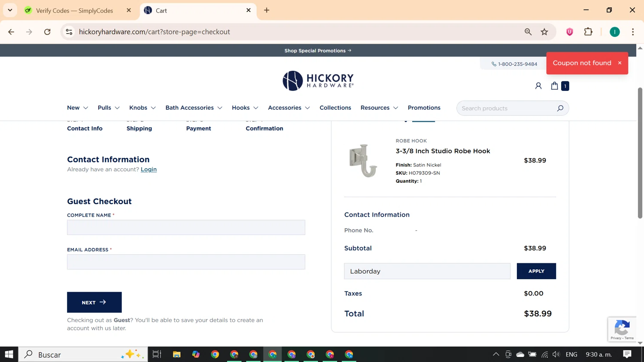Click the page vertical scrollbar
Viewport: 644px width, 362px height.
coord(640,153)
